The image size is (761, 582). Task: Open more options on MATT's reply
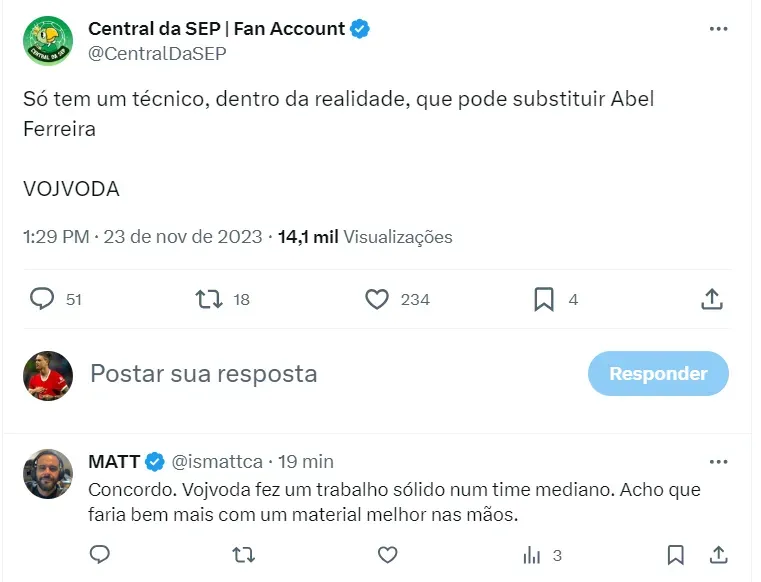(718, 461)
